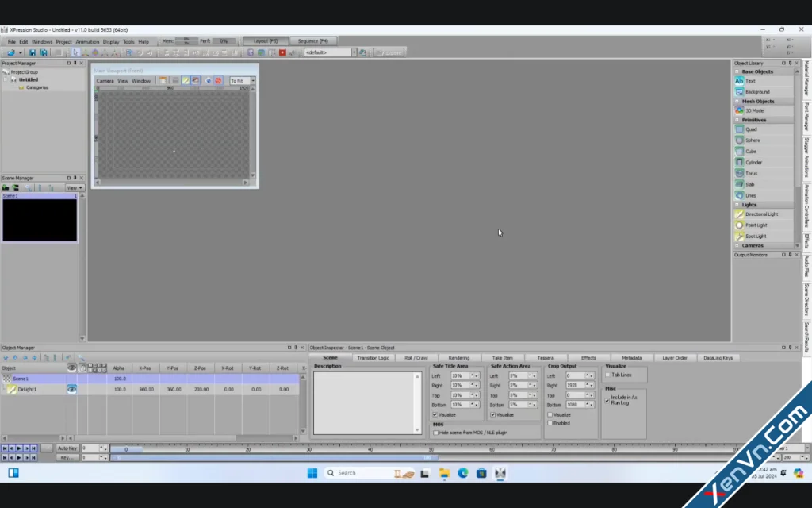This screenshot has height=508, width=812.
Task: Switch to the Rendering tab
Action: (459, 358)
